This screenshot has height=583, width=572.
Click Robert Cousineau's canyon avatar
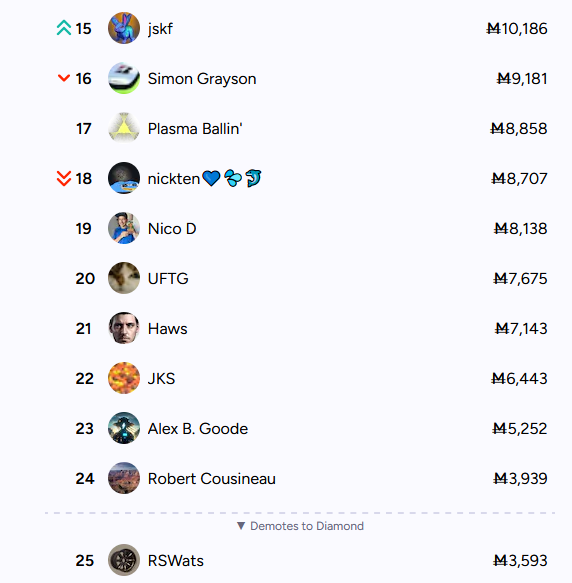(x=124, y=478)
